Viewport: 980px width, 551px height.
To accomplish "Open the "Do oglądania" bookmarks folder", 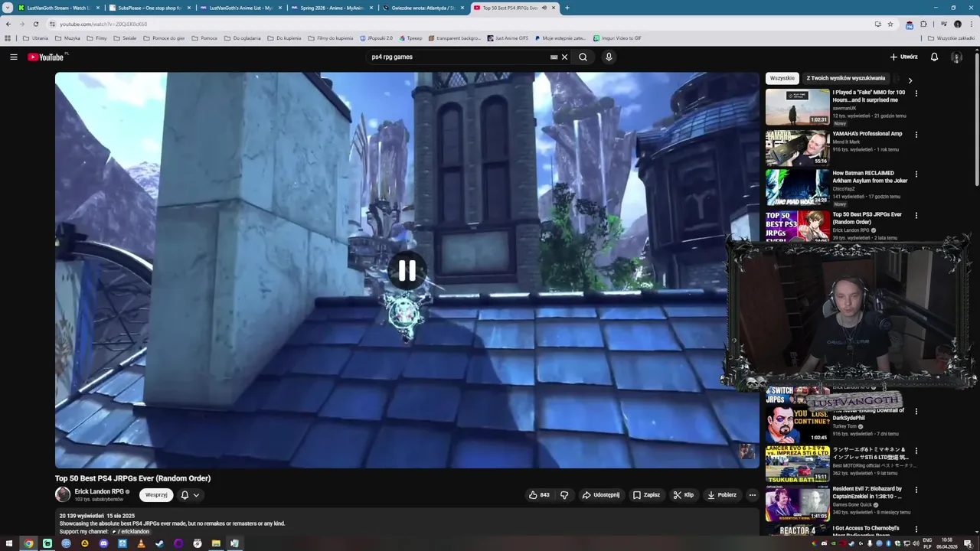I will click(x=242, y=37).
